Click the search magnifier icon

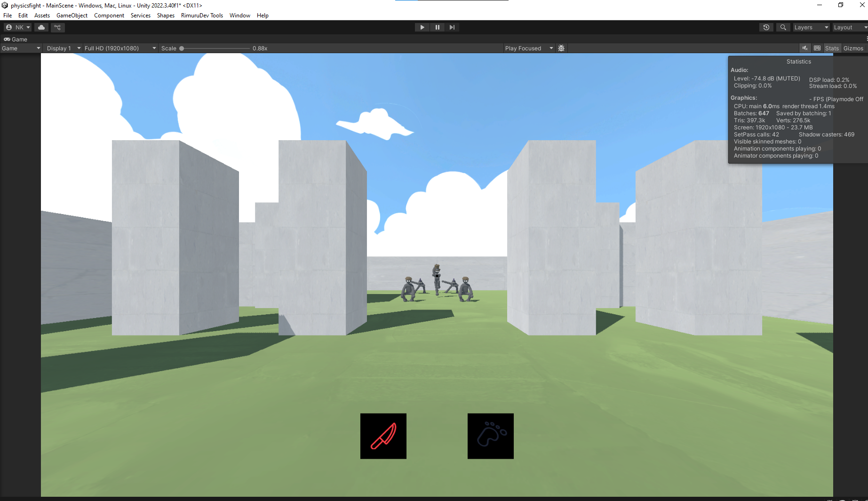tap(783, 27)
